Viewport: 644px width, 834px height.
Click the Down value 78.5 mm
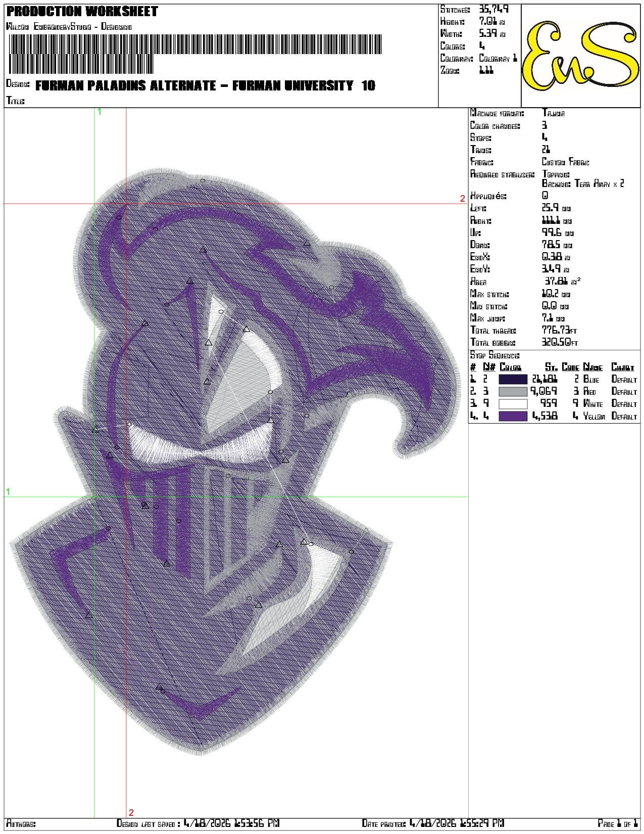[x=558, y=245]
